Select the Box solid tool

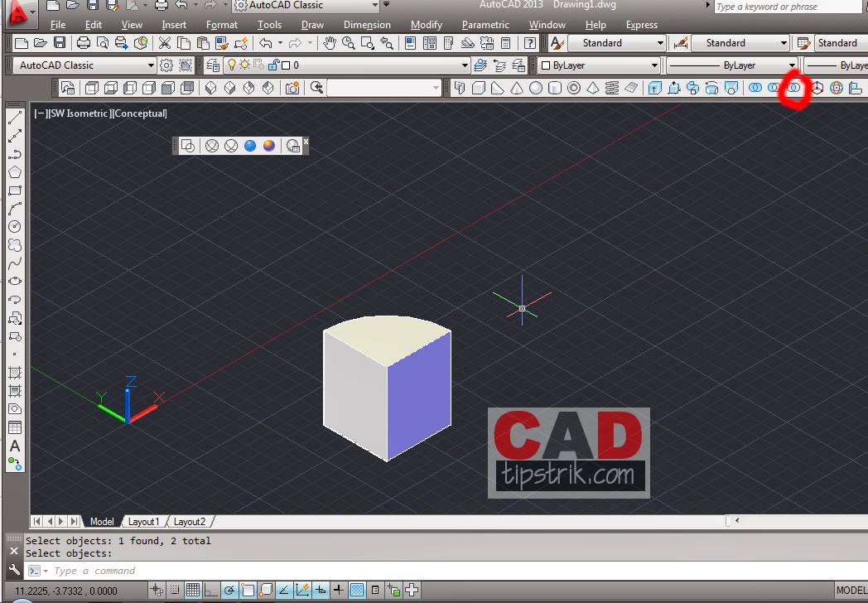[479, 88]
